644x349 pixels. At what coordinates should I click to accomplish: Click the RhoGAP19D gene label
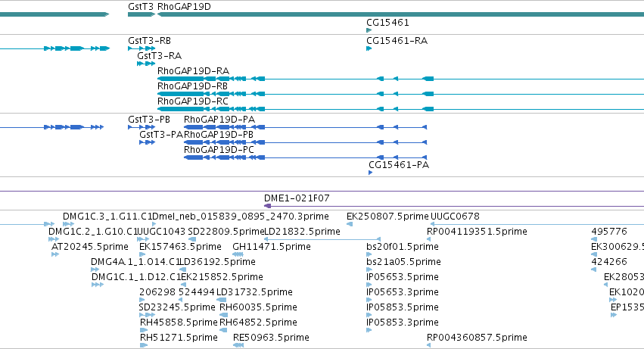coord(184,7)
